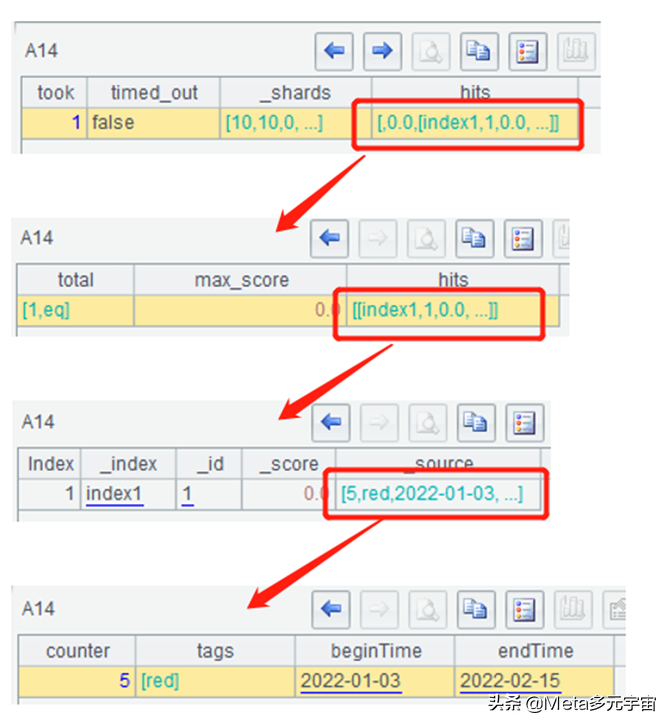Screen dimensions: 672x727
Task: Click the back arrow in the took/timed_out panel
Action: pos(334,51)
